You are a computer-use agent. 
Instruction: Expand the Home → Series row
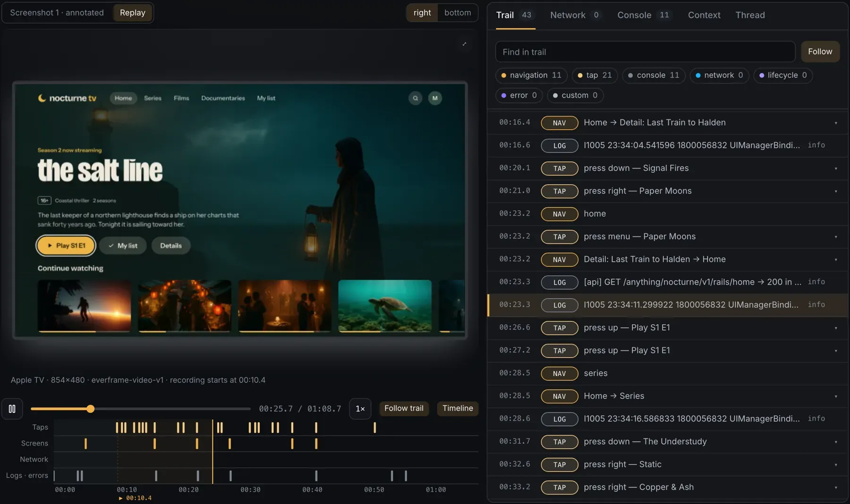(x=835, y=396)
